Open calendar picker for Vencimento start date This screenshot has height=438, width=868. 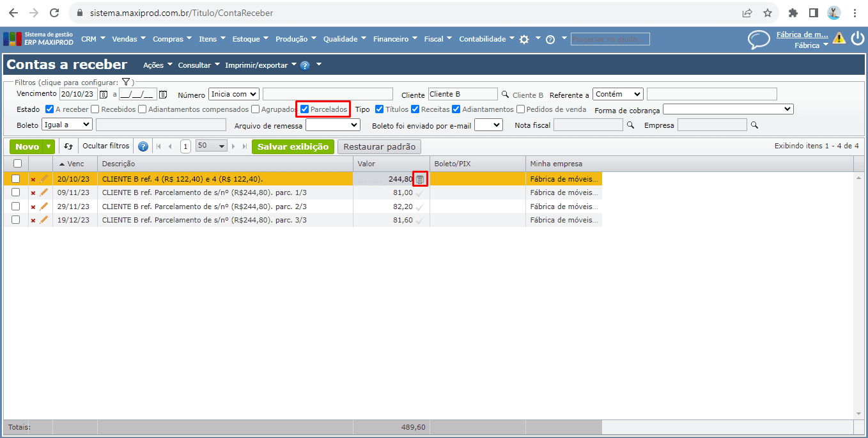coord(104,95)
